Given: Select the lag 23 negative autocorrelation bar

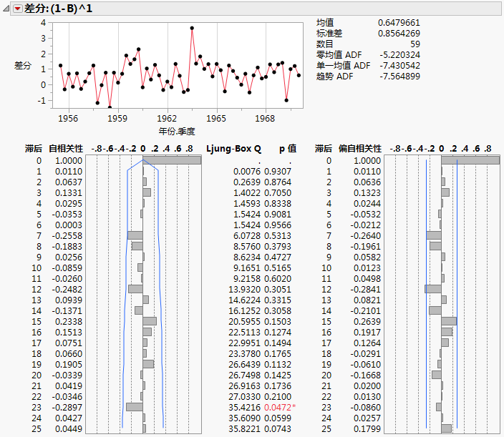Looking at the screenshot, I should click(x=135, y=407).
